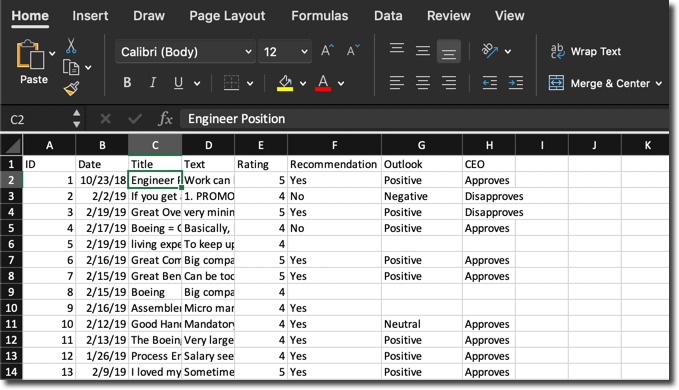
Task: Select the CEO header cell
Action: [489, 164]
